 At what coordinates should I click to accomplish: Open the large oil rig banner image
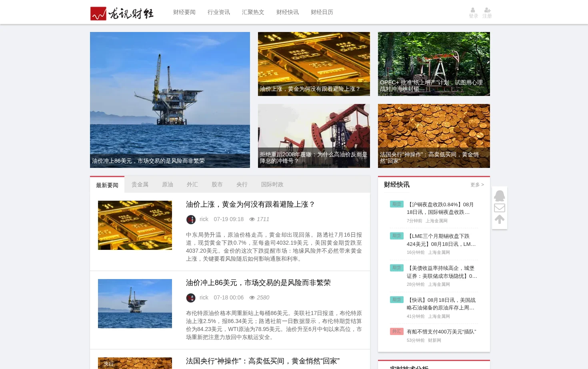point(170,100)
